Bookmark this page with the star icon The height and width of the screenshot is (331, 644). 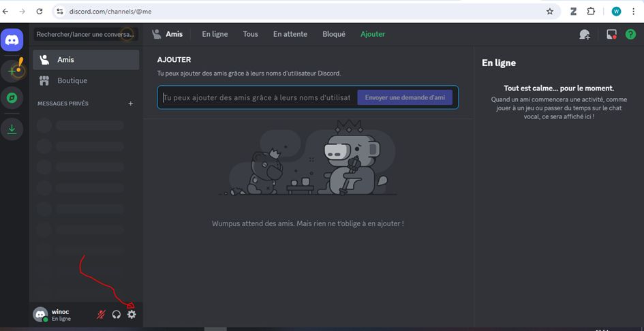pos(549,12)
